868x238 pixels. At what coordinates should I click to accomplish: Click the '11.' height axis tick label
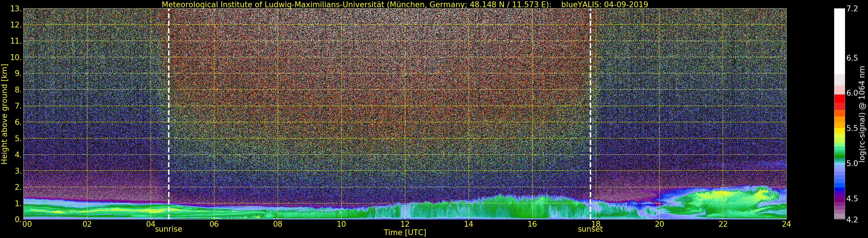pos(16,41)
